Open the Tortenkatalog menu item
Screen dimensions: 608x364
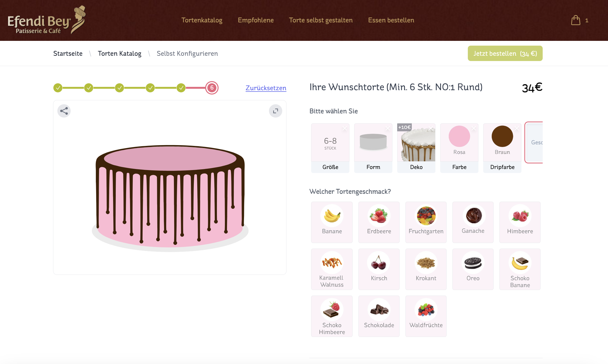point(202,20)
